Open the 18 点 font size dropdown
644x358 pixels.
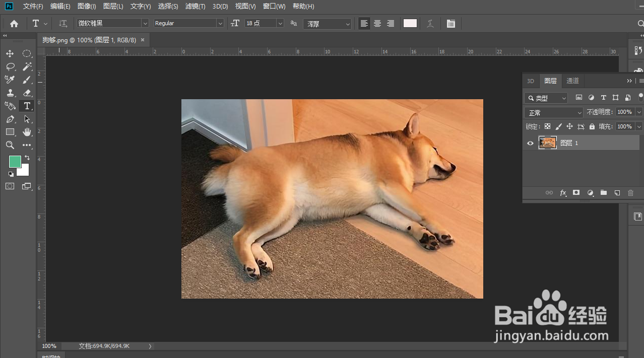point(280,24)
